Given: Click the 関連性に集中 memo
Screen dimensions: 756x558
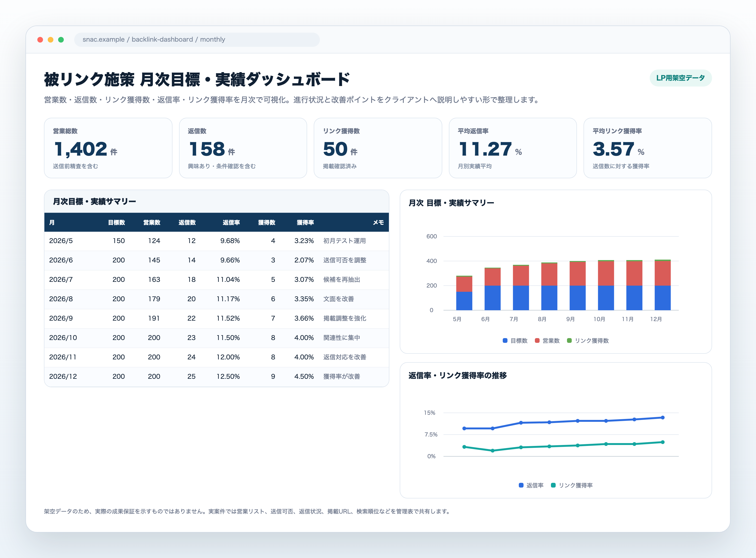Looking at the screenshot, I should pyautogui.click(x=342, y=337).
